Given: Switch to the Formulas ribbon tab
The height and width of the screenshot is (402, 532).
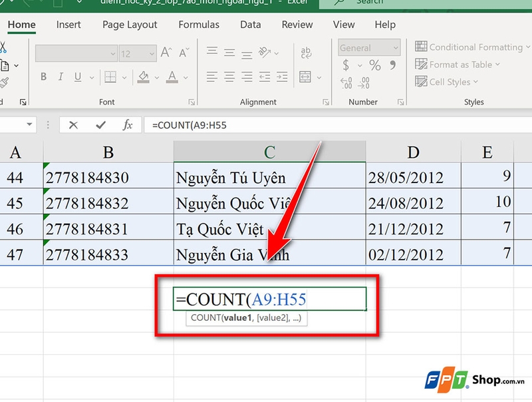Looking at the screenshot, I should (x=198, y=25).
